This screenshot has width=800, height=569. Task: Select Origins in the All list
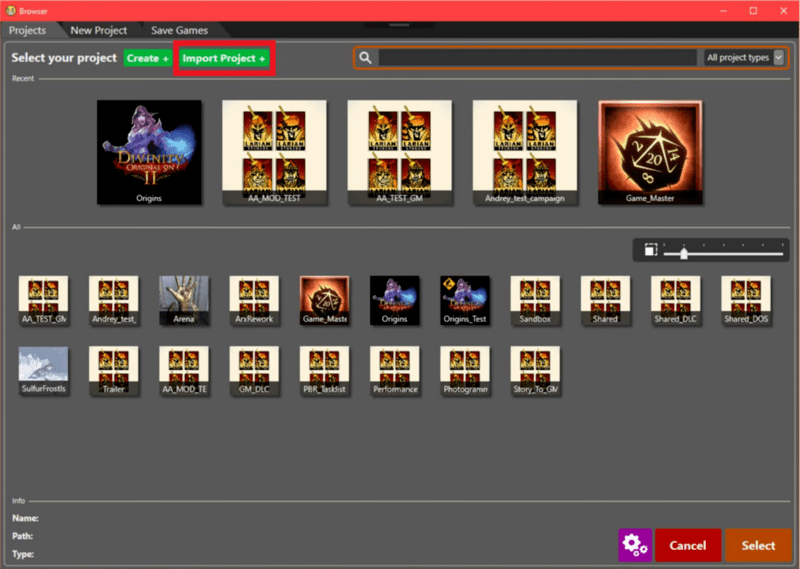click(394, 301)
